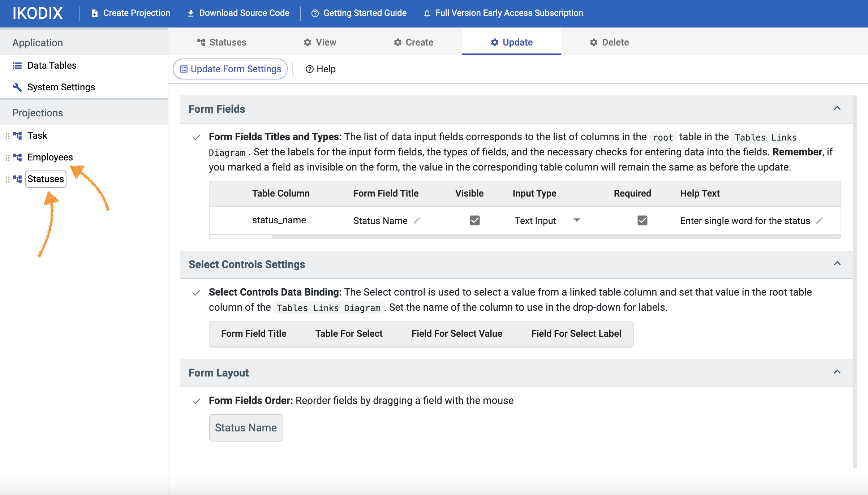Switch to the Delete tab
Viewport: 868px width, 495px height.
click(609, 42)
